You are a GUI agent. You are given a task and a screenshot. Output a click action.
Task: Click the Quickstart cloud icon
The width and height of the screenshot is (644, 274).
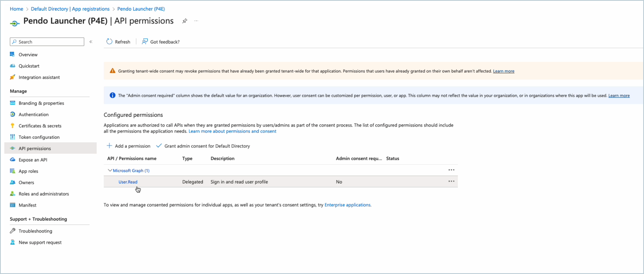click(x=12, y=66)
